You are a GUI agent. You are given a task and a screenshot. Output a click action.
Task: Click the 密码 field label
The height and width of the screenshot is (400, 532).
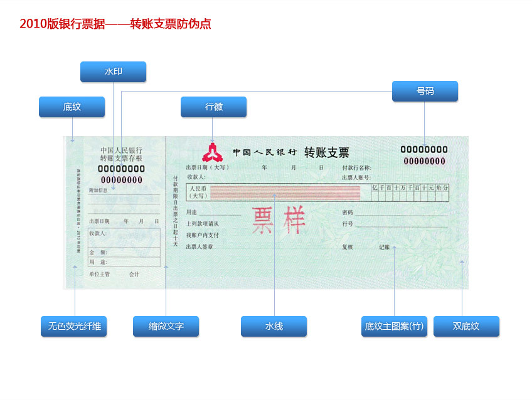pyautogui.click(x=348, y=213)
